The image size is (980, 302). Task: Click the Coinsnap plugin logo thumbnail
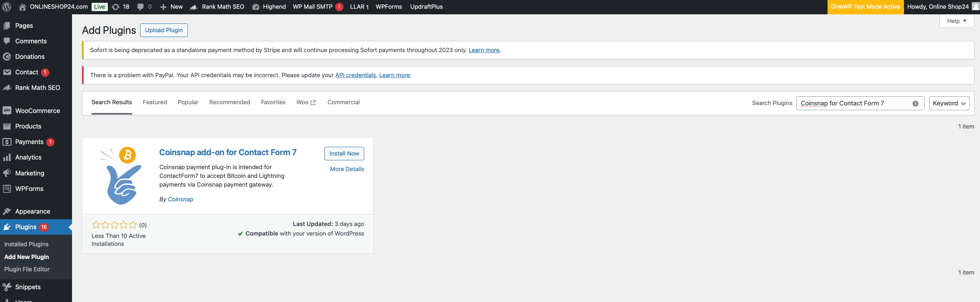120,175
